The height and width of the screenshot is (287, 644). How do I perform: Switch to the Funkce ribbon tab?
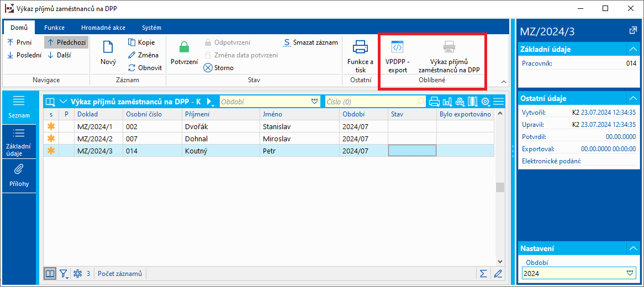point(54,28)
